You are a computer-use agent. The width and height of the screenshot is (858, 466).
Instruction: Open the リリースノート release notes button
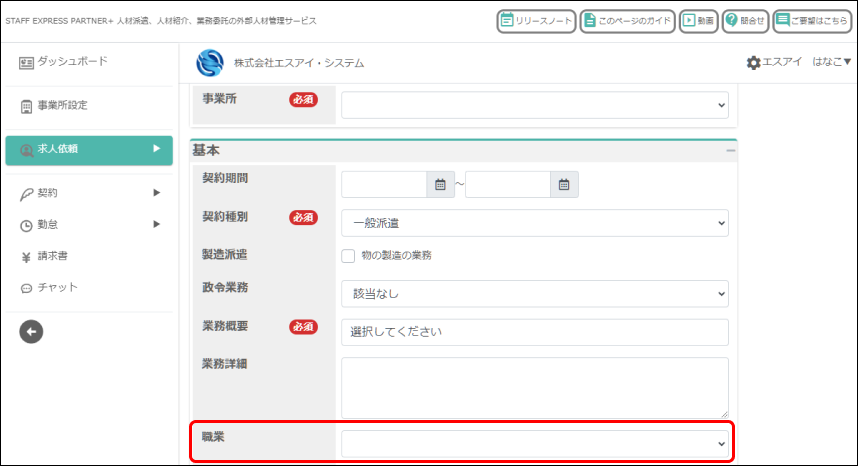coord(536,21)
